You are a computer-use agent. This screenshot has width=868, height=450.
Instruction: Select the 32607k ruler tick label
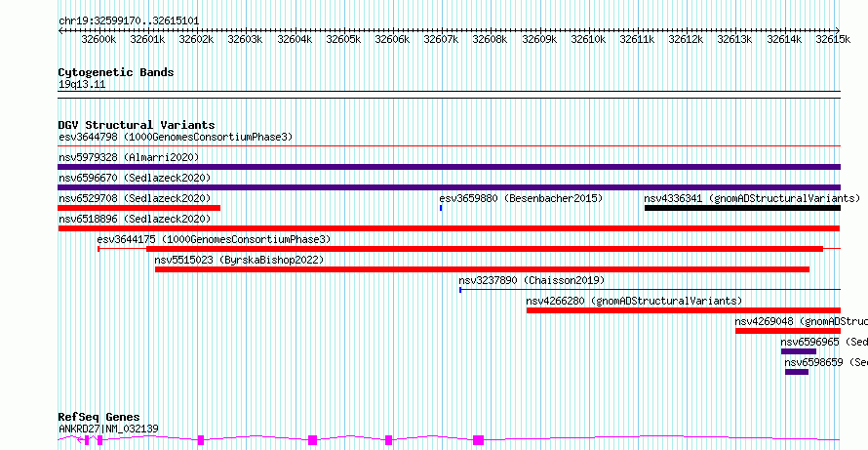(441, 39)
